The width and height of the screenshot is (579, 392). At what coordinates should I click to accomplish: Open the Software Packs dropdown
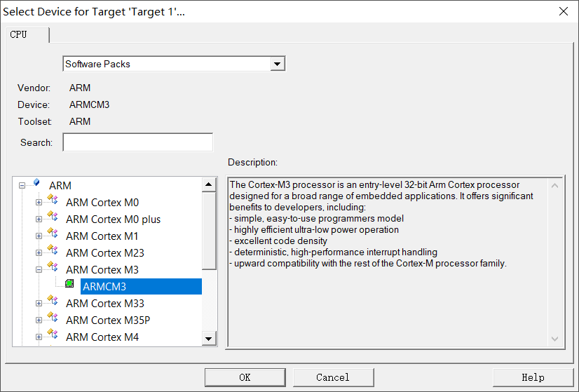click(x=278, y=64)
